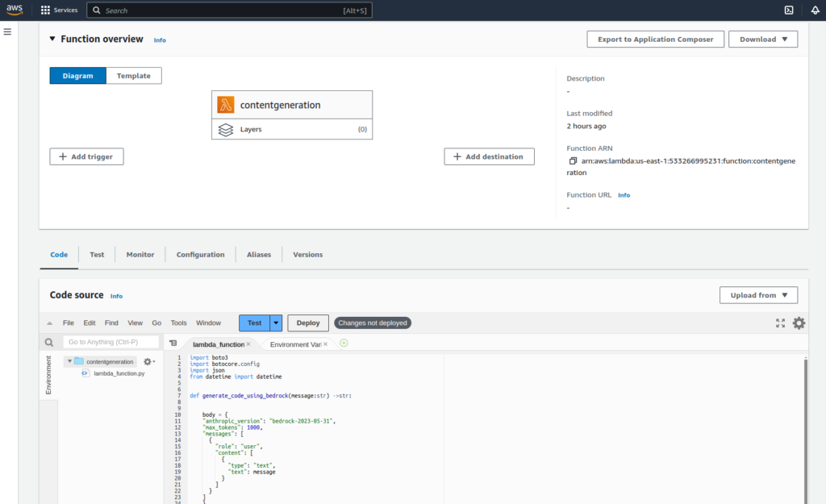Go to the Versions tab
The height and width of the screenshot is (504, 826).
point(307,254)
